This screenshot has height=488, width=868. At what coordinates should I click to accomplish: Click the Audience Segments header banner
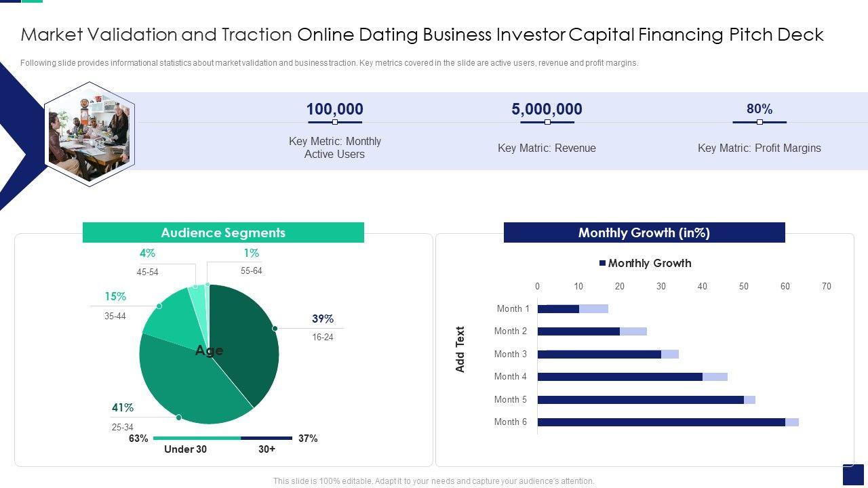pyautogui.click(x=223, y=232)
